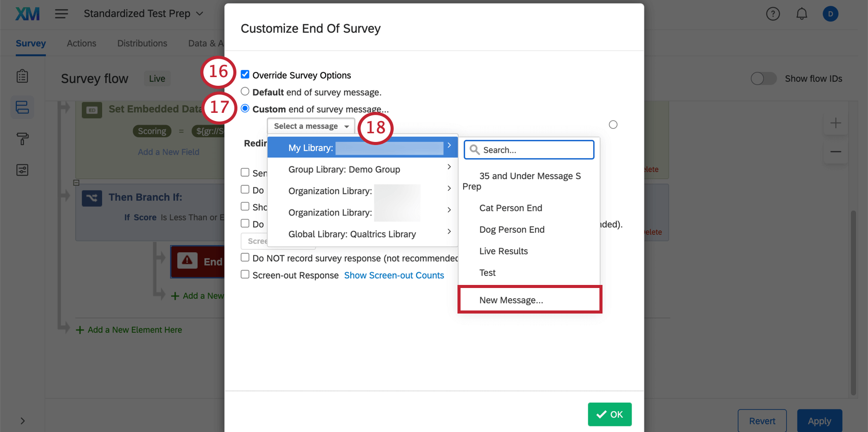The height and width of the screenshot is (432, 868).
Task: Select the Default end of survey message radio
Action: pyautogui.click(x=245, y=91)
